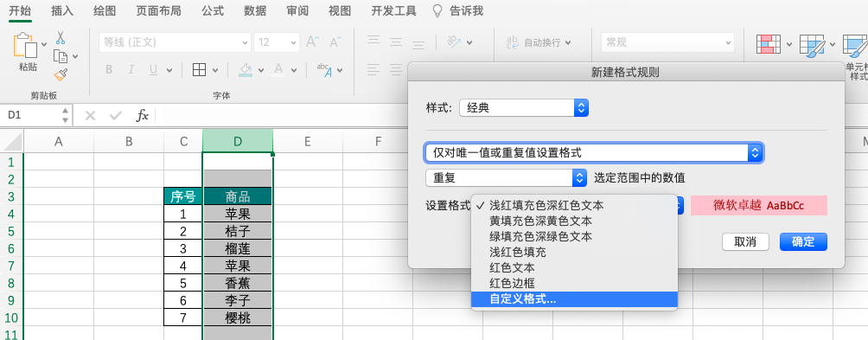This screenshot has height=340, width=868.
Task: Toggle Bold formatting
Action: (109, 70)
